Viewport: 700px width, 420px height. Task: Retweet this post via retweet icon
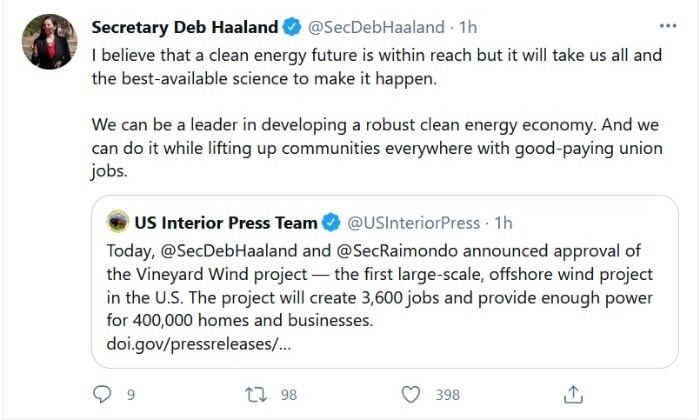tap(256, 395)
